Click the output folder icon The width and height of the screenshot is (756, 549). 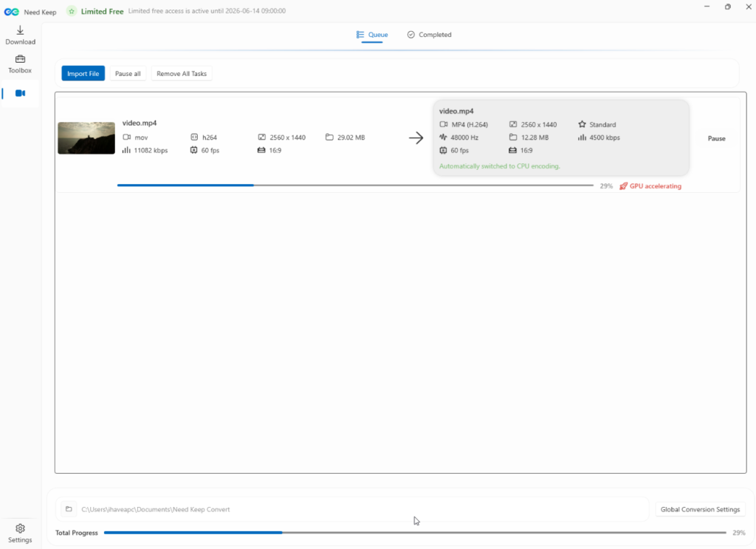(x=69, y=509)
